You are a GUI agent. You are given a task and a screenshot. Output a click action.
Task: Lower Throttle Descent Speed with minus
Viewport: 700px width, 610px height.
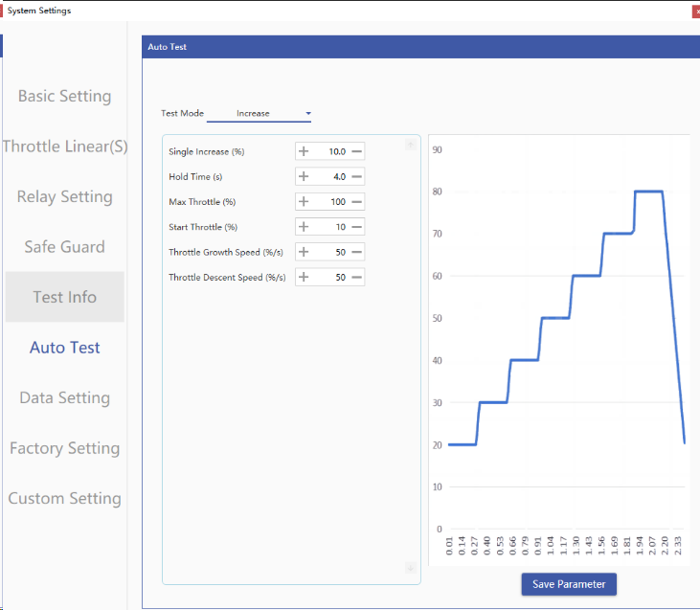[x=356, y=277]
